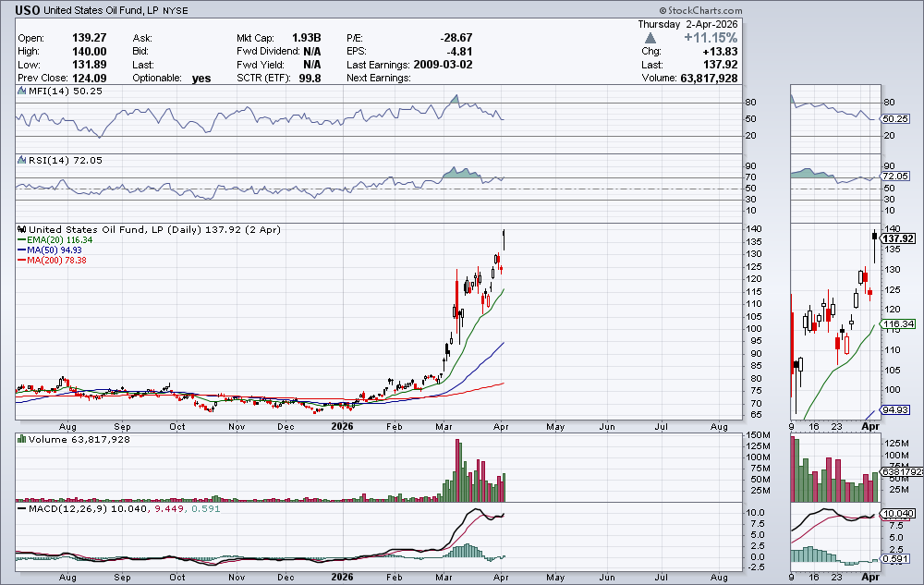The width and height of the screenshot is (924, 585).
Task: Click the MA(50) 94.93 legend text
Action: tap(55, 250)
